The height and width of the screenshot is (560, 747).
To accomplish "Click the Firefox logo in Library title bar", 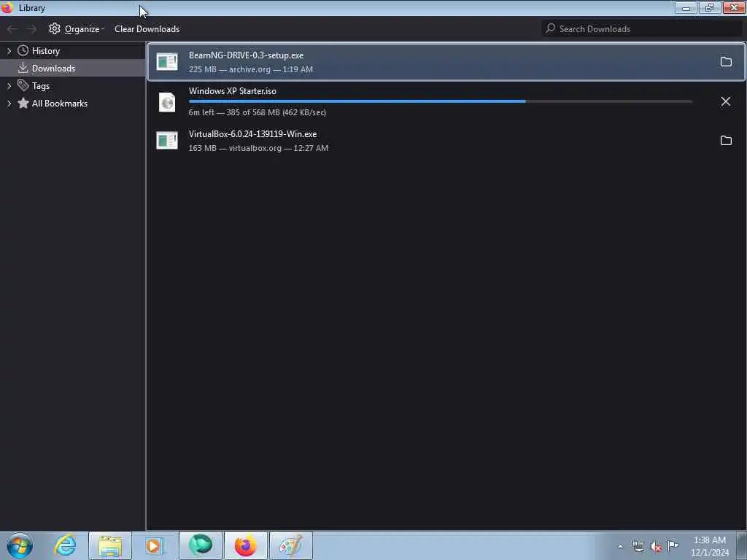I will 7,7.
